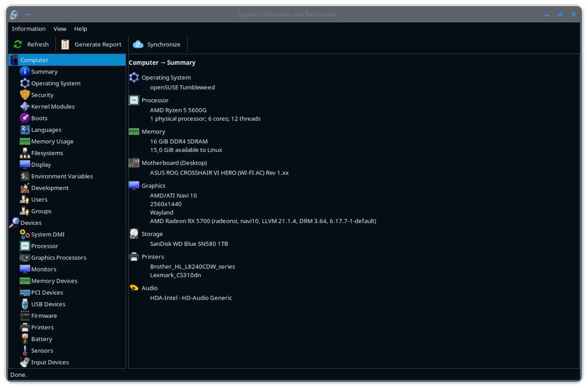Screen dimensions: 588x388
Task: Click the Generate Report button label
Action: [98, 44]
